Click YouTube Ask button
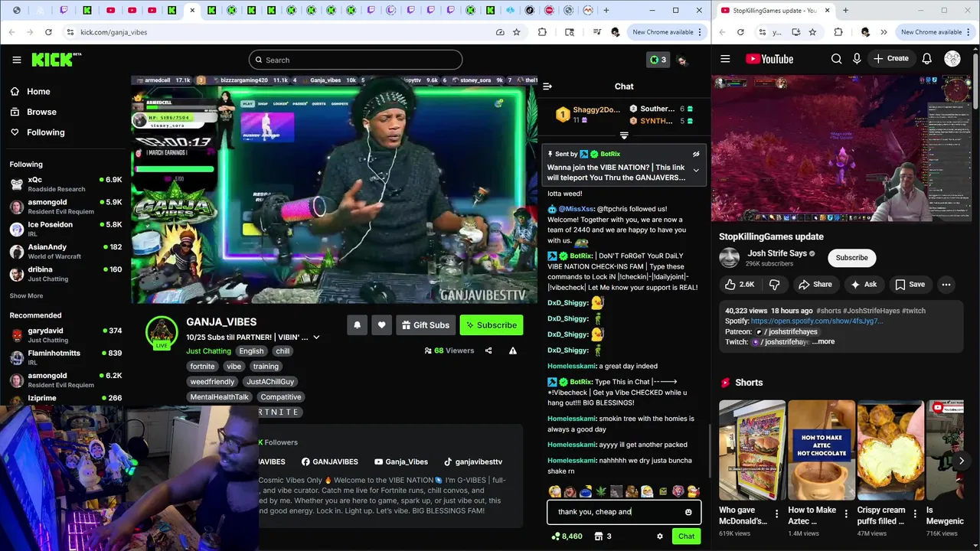The width and height of the screenshot is (980, 551). [x=863, y=285]
